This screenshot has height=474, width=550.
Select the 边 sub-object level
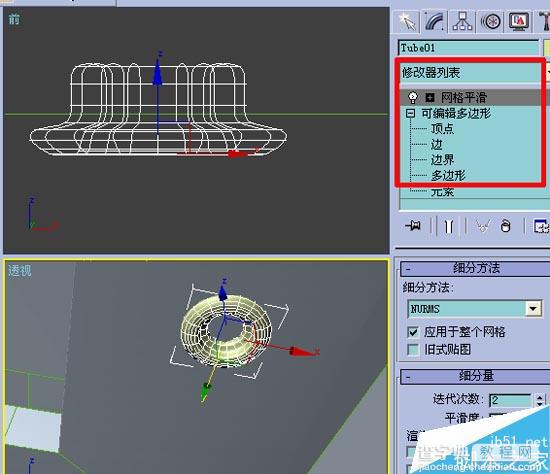(x=437, y=145)
